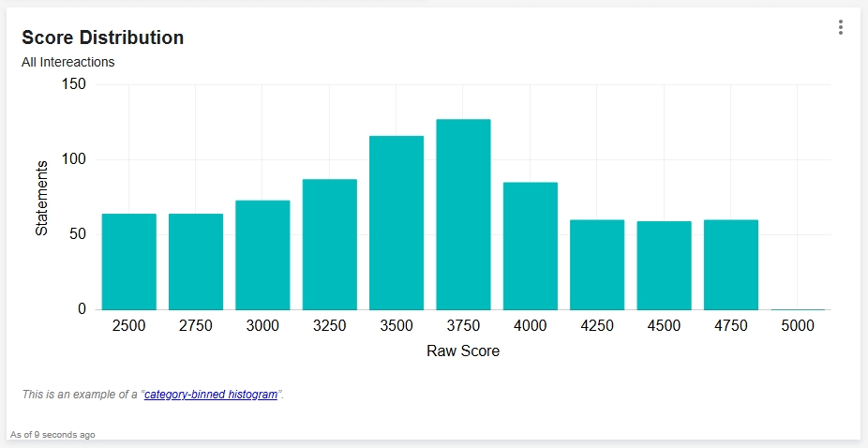Click the 4500 raw score bar
This screenshot has height=448, width=868.
pyautogui.click(x=664, y=265)
